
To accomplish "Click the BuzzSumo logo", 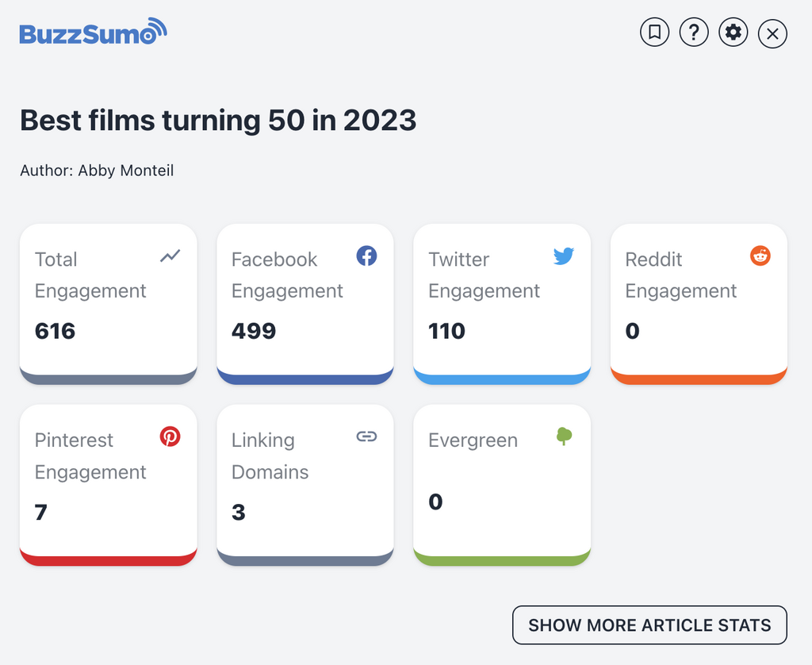I will tap(93, 33).
